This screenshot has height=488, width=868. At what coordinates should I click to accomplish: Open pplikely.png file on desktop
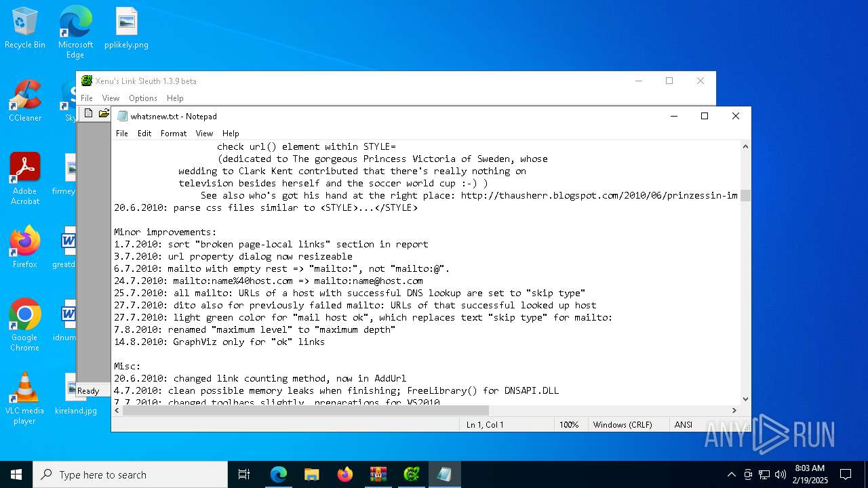[x=126, y=28]
